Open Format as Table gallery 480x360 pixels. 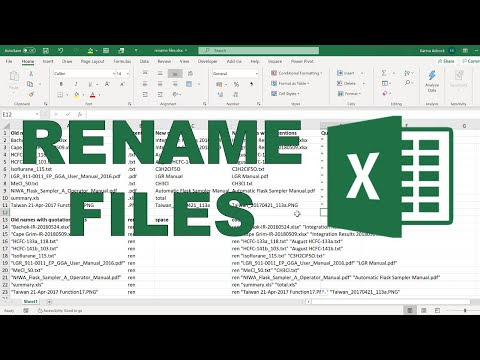click(290, 83)
